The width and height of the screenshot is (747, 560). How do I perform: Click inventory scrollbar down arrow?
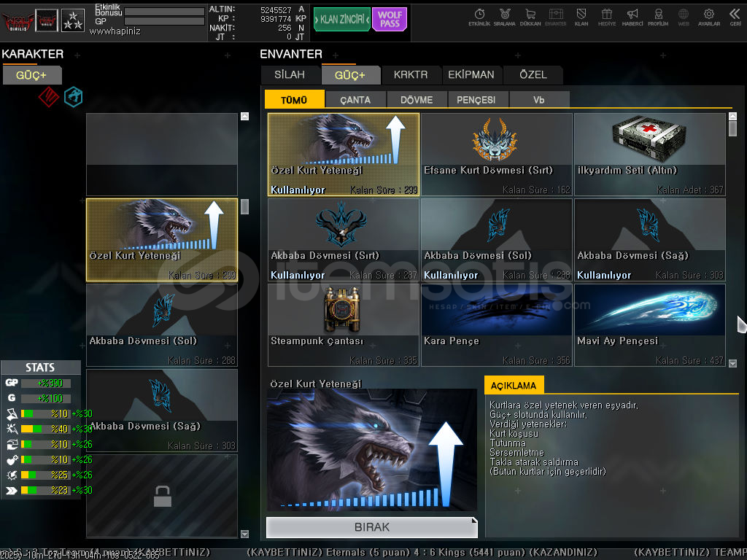pyautogui.click(x=732, y=363)
